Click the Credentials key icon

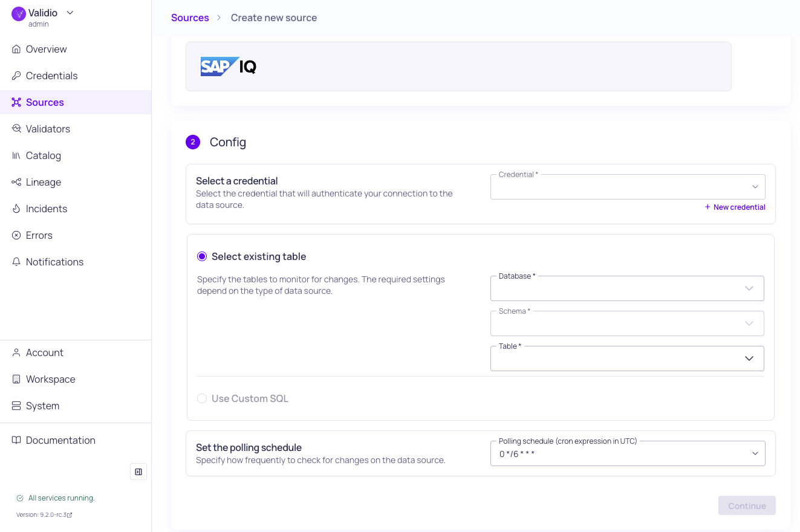pyautogui.click(x=16, y=76)
